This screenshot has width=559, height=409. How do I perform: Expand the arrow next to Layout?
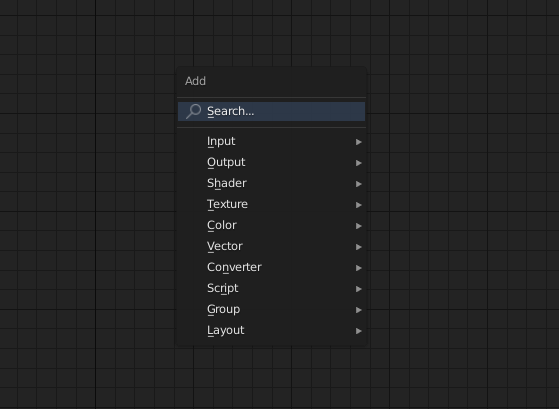pos(359,331)
